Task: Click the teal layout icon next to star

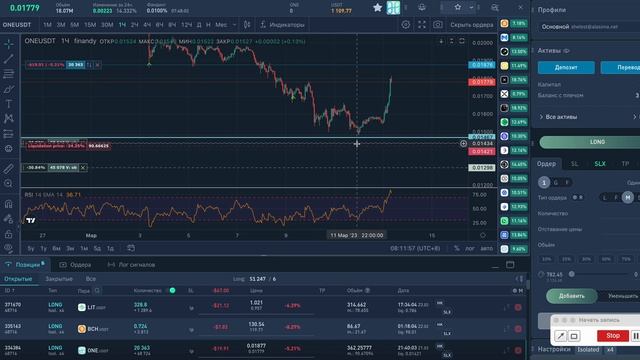Action: 393,7
